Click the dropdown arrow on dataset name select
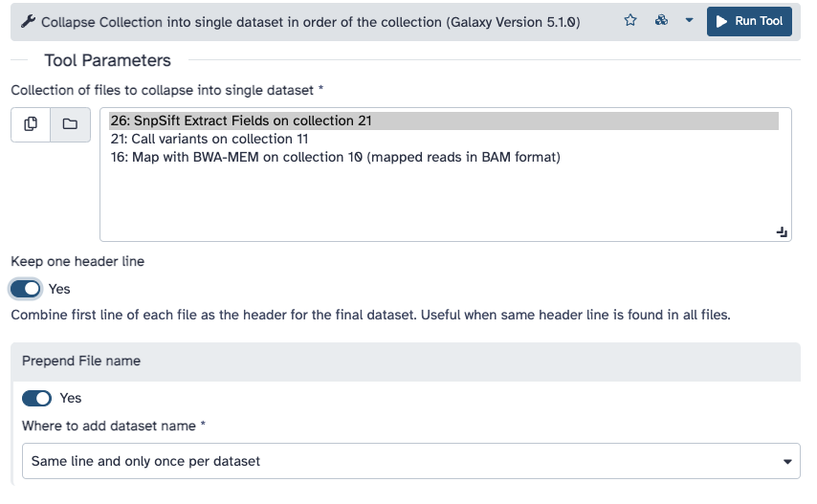Image resolution: width=817 pixels, height=504 pixels. tap(787, 461)
